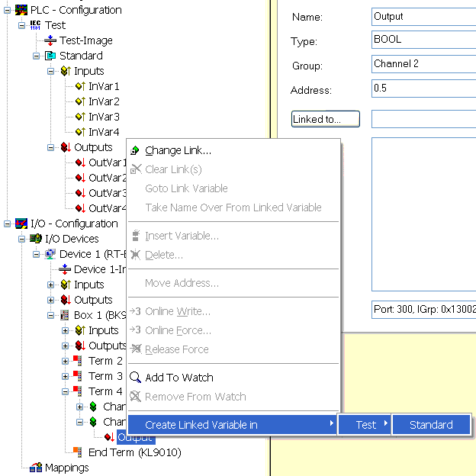Select Test in the submenu
Screen dimensions: 476x476
coord(365,425)
